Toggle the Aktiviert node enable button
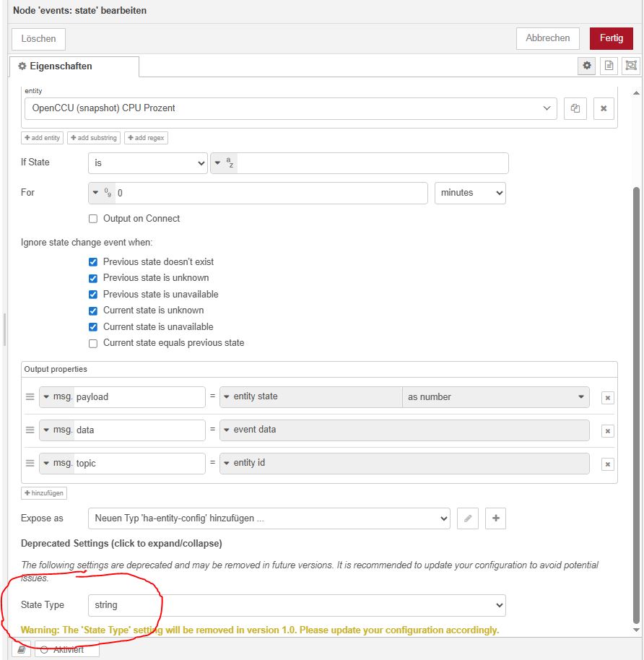The height and width of the screenshot is (660, 644). click(67, 649)
